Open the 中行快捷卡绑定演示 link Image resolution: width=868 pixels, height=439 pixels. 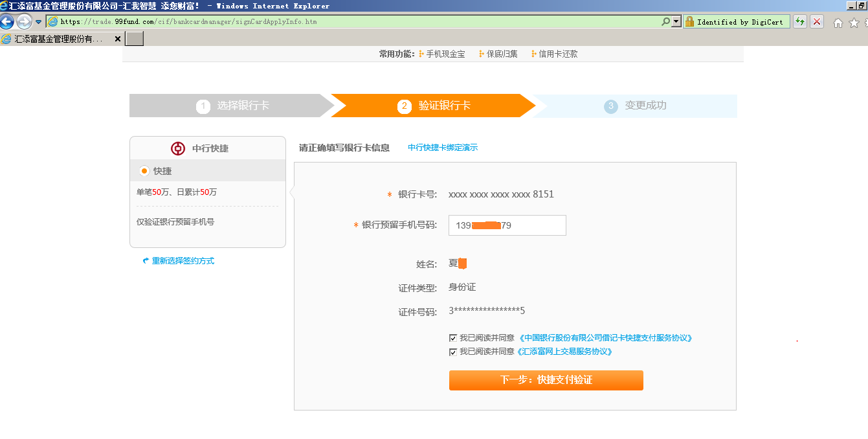coord(443,148)
